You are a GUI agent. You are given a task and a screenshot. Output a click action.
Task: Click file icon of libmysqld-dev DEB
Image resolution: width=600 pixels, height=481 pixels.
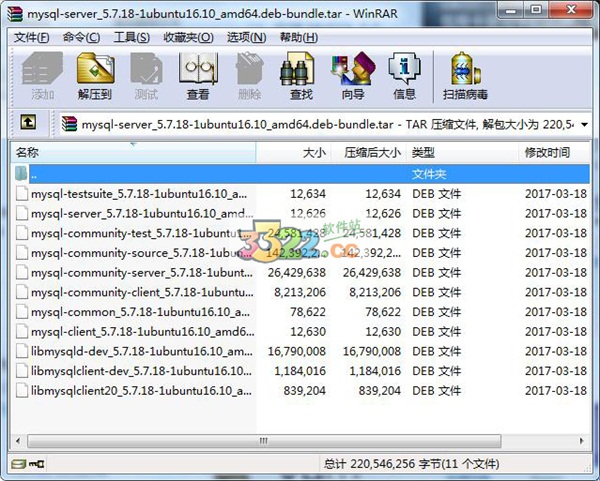(22, 351)
